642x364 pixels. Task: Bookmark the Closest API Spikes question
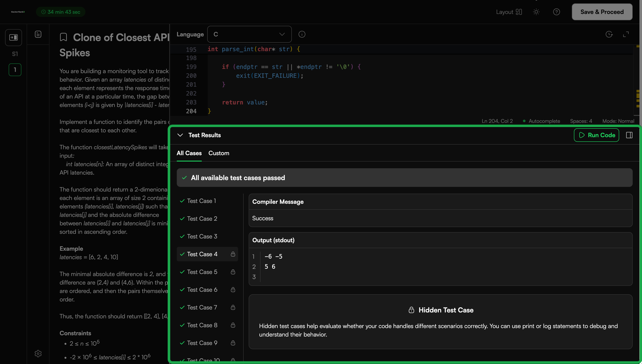click(63, 37)
